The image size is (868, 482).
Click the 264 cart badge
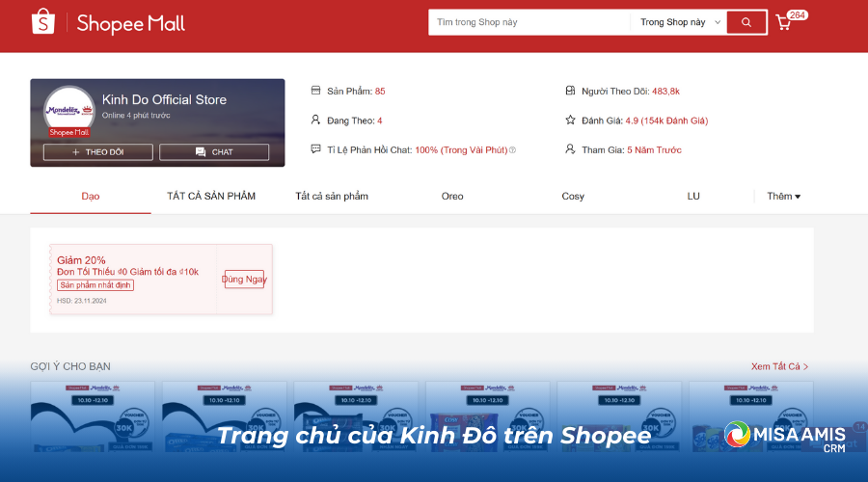[798, 15]
